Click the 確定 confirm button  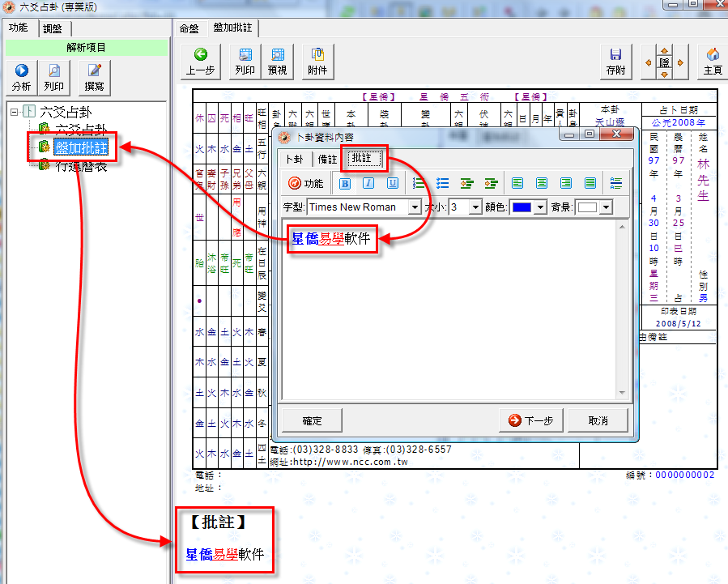pos(312,420)
